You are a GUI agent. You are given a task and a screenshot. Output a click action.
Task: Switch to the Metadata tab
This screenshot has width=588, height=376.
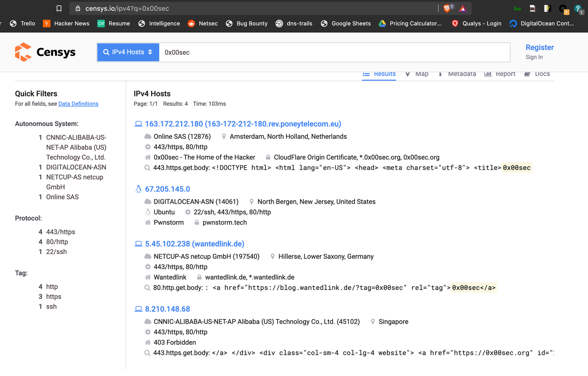[x=457, y=74]
